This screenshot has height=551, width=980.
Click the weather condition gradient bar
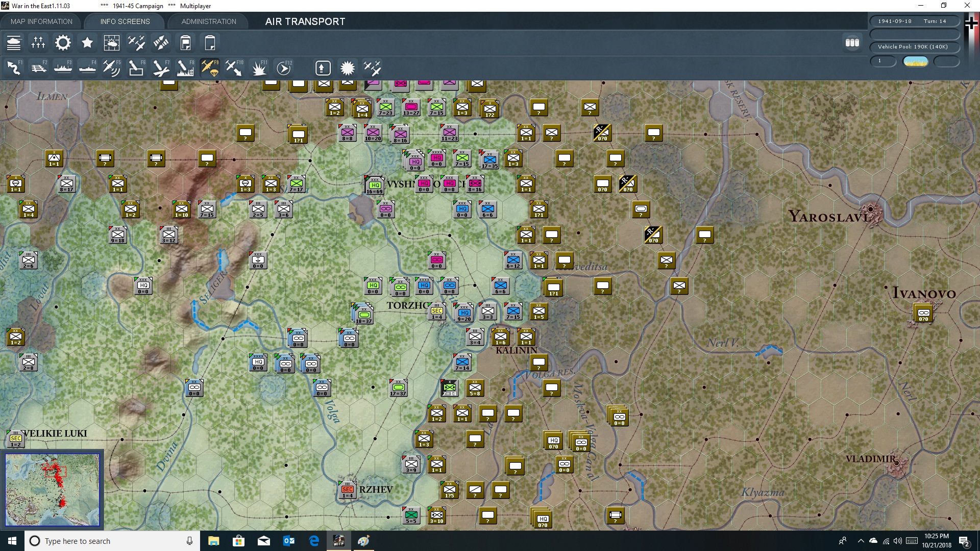916,61
